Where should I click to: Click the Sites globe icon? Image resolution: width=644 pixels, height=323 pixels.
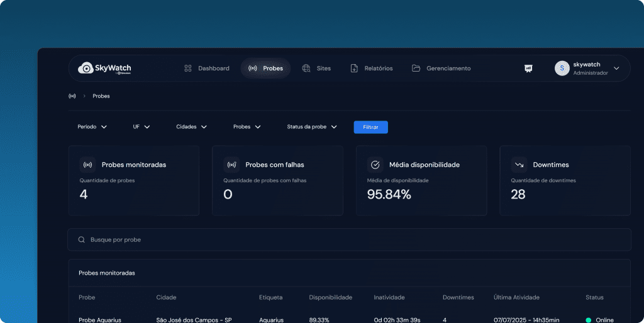(x=306, y=68)
